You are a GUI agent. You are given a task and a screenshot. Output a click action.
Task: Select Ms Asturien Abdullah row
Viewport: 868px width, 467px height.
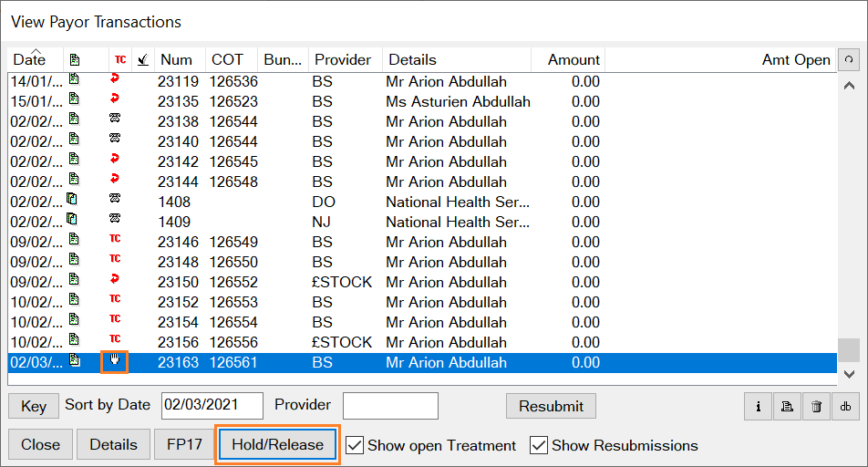423,101
